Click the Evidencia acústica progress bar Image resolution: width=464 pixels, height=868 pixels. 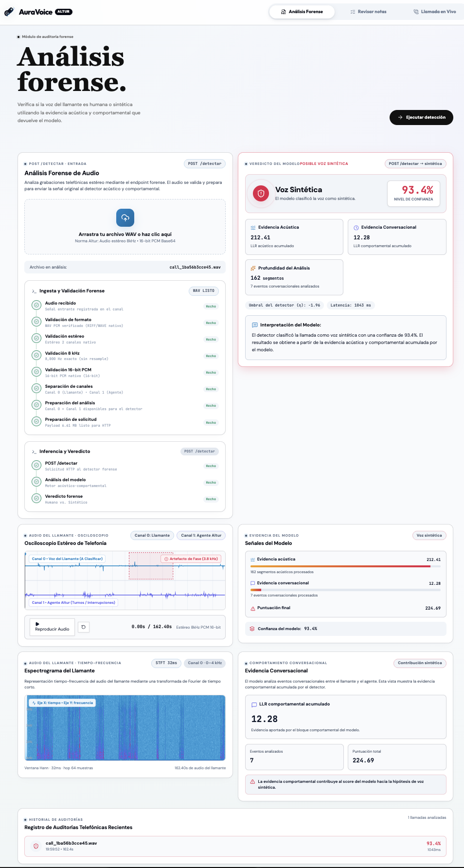pos(345,566)
